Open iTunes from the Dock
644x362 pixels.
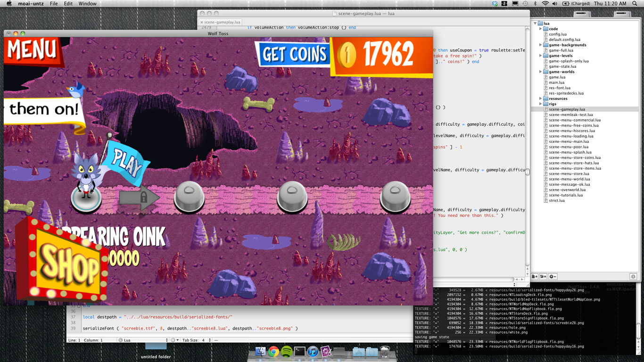click(x=313, y=352)
